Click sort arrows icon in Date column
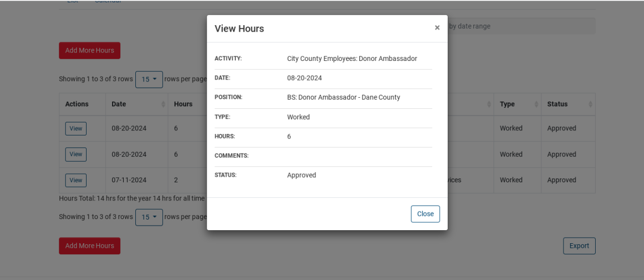The width and height of the screenshot is (644, 280). coord(163,104)
